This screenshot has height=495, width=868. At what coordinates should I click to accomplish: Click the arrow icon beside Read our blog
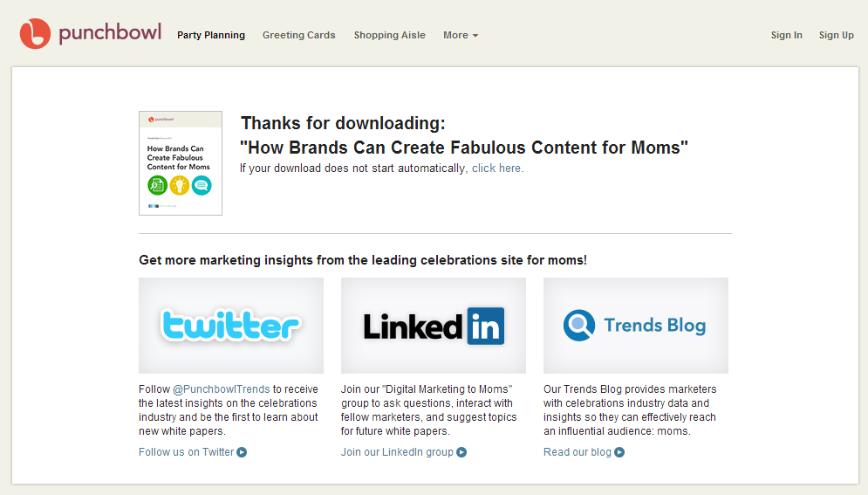[619, 452]
